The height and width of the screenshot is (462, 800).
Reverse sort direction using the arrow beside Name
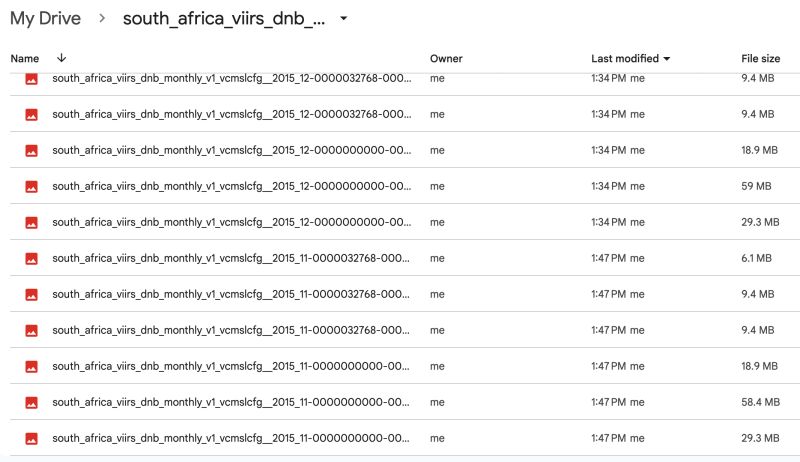tap(61, 58)
